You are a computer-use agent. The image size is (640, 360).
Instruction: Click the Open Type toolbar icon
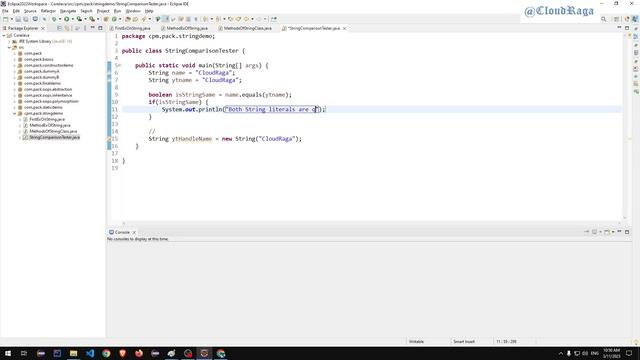[x=128, y=19]
